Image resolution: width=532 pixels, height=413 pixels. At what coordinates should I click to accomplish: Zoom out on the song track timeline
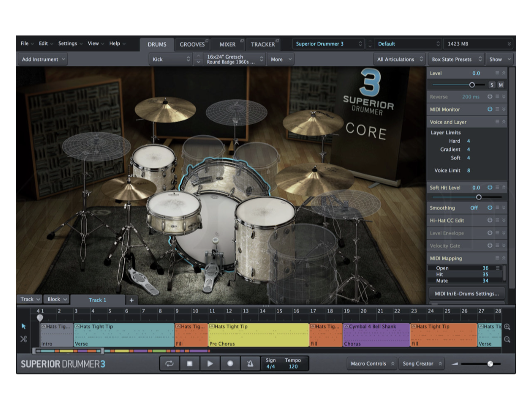tap(507, 340)
